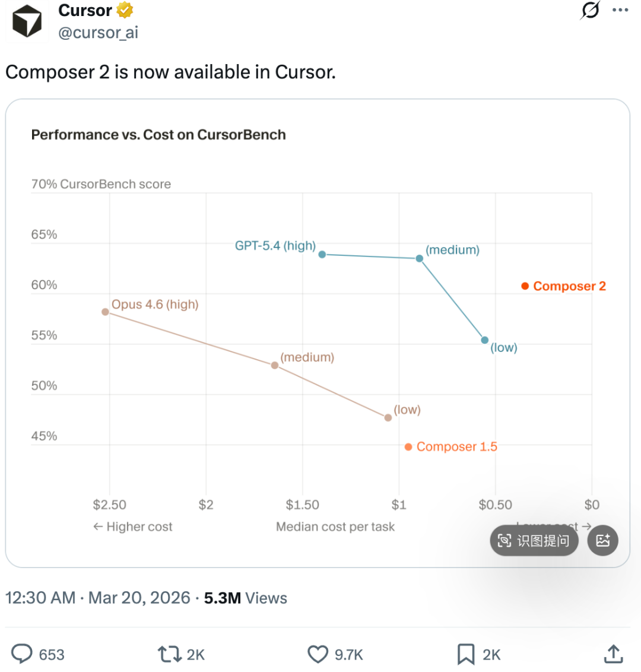Repost this Composer 2 tweet
Image resolution: width=641 pixels, height=672 pixels.
169,654
